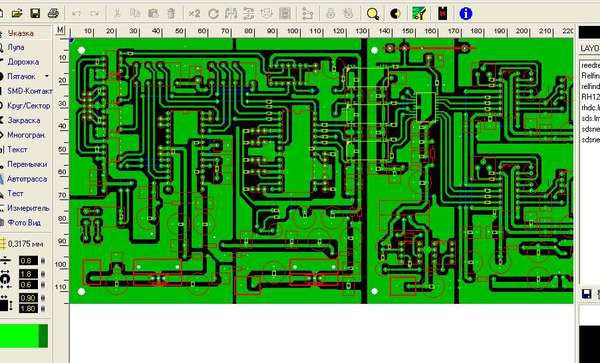Screen dimensions: 600x363
Task: Mirror selection horizontally in the toolbar
Action: coord(231,14)
